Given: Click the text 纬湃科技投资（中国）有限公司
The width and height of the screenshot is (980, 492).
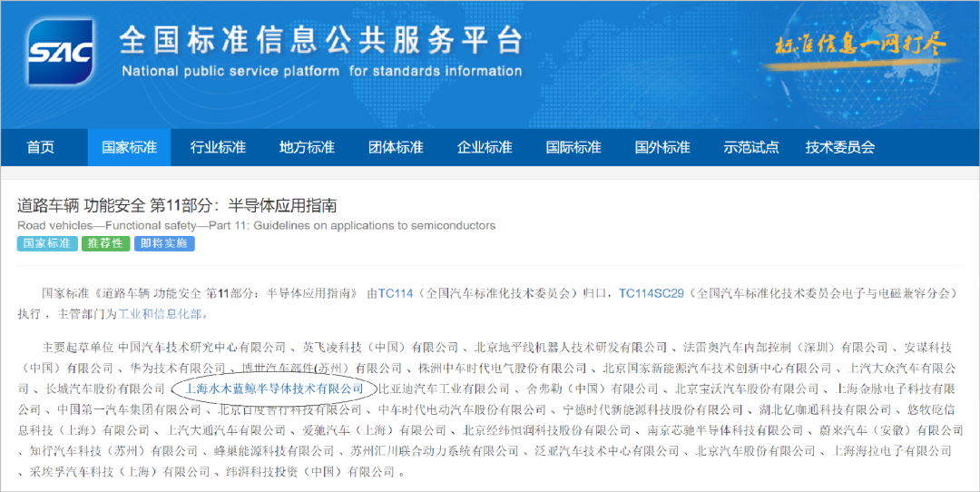Looking at the screenshot, I should coord(310,471).
